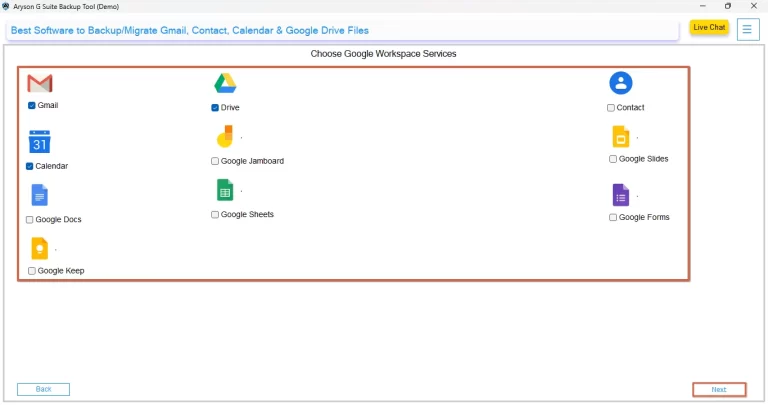Tick the Google Keep checkbox
Screen dimensions: 768x405
point(32,271)
